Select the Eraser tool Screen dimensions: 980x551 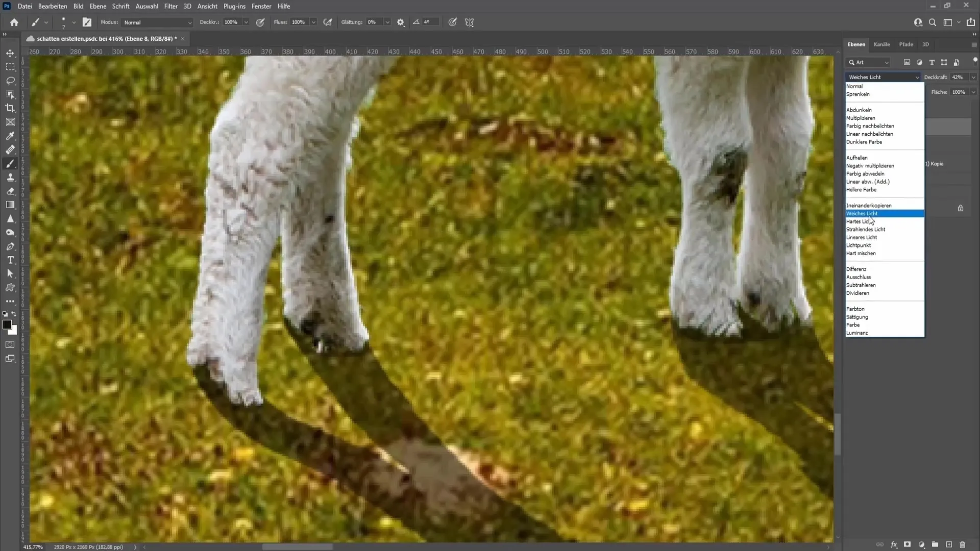10,190
